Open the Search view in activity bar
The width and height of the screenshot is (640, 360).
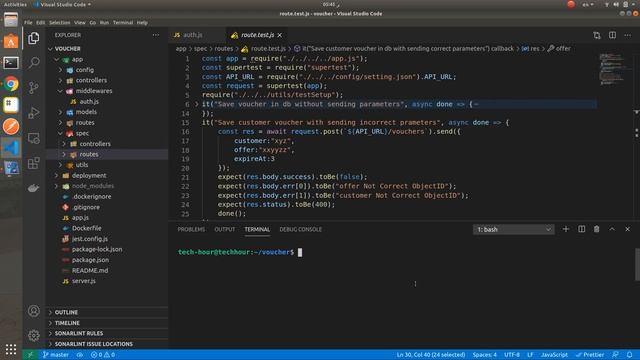coord(34,62)
